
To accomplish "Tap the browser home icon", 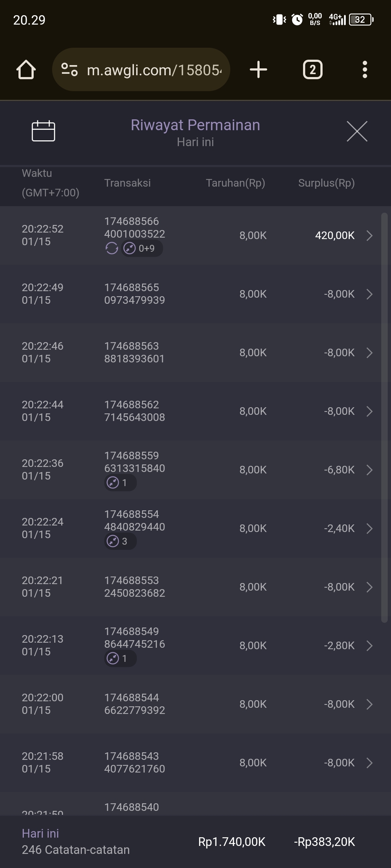I will coord(26,69).
